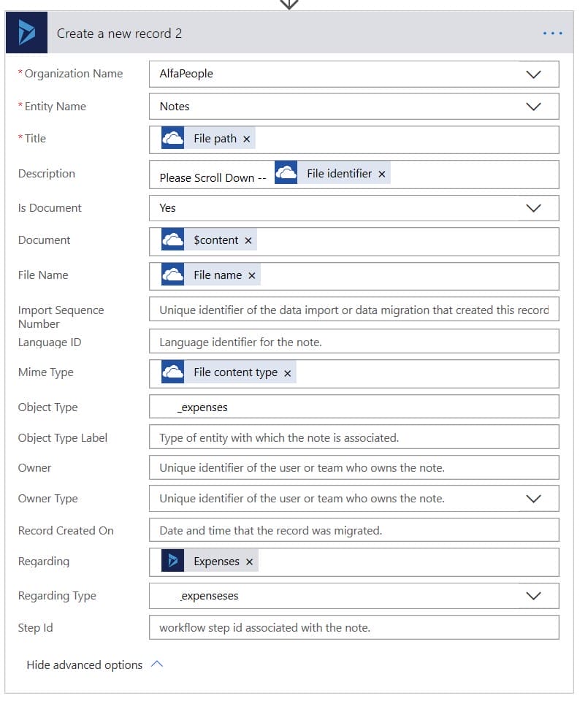This screenshot has width=588, height=701.
Task: Click the OneDrive icon on the File identifier token
Action: pyautogui.click(x=284, y=173)
